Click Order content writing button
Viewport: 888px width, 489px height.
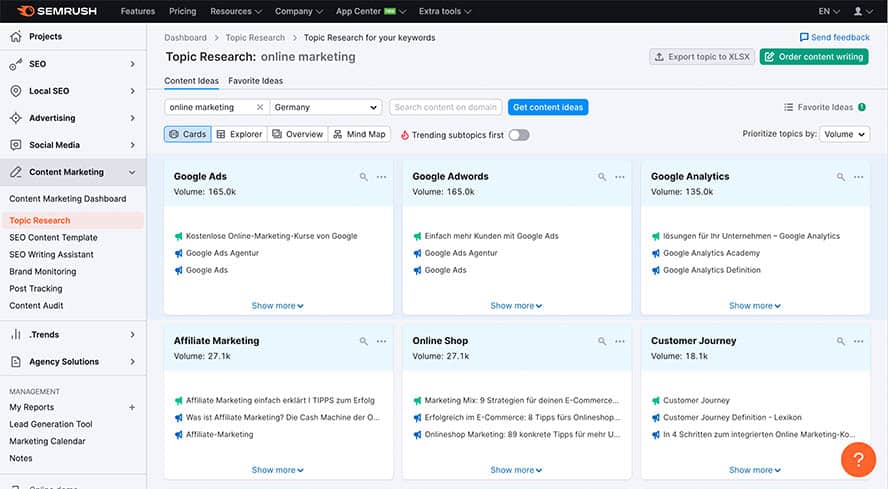814,57
